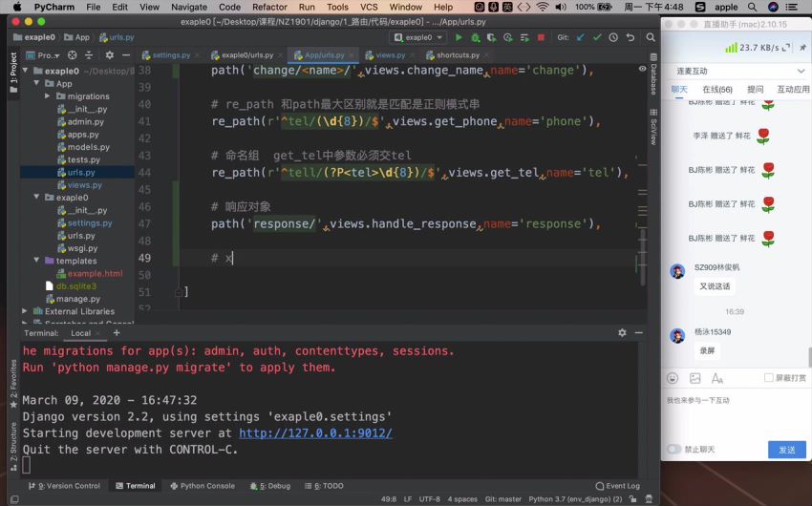Expand the 连麦互动 dropdown
812x506 pixels.
[801, 72]
